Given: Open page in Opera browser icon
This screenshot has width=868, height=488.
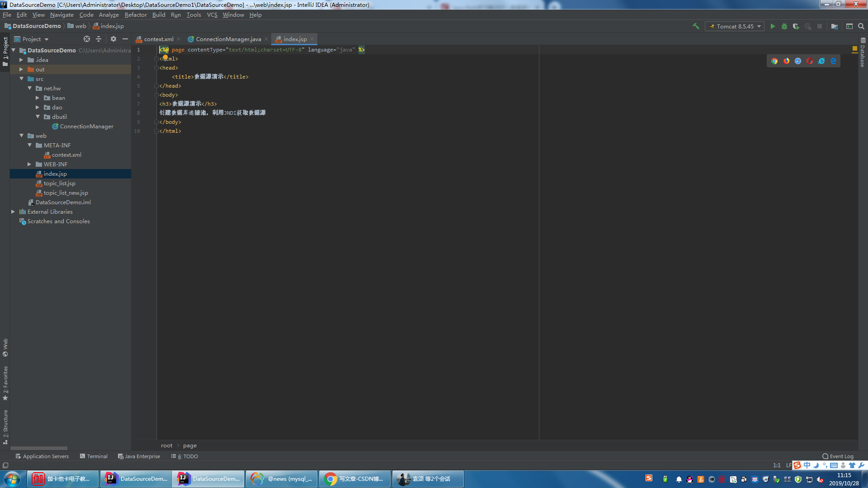Looking at the screenshot, I should point(810,61).
